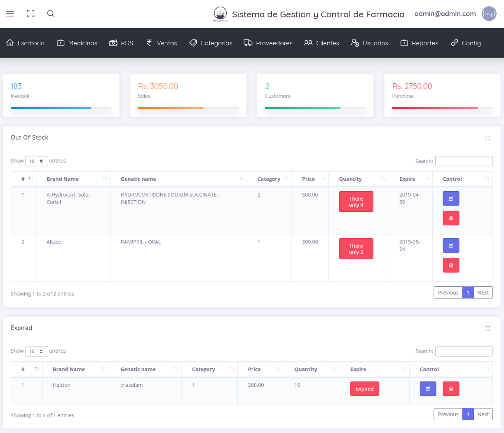Image resolution: width=504 pixels, height=433 pixels.
Task: Click the 'There only 2' quantity badge
Action: [356, 249]
